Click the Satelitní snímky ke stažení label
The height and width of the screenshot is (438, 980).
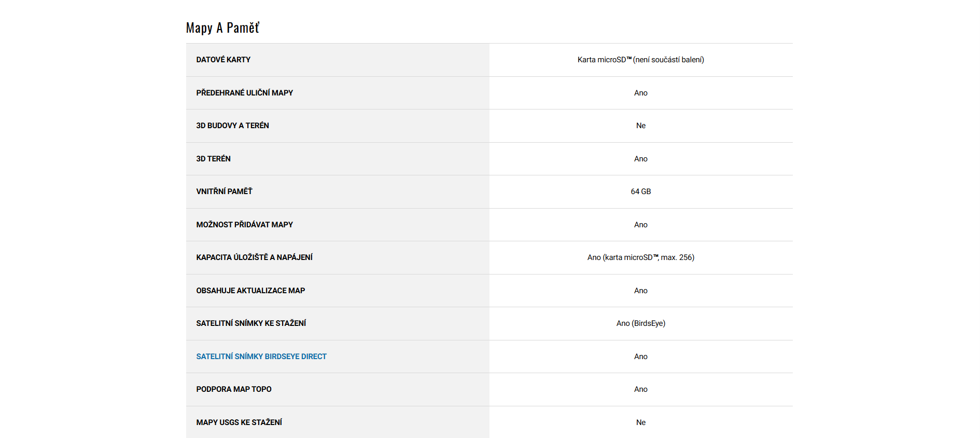pos(251,323)
